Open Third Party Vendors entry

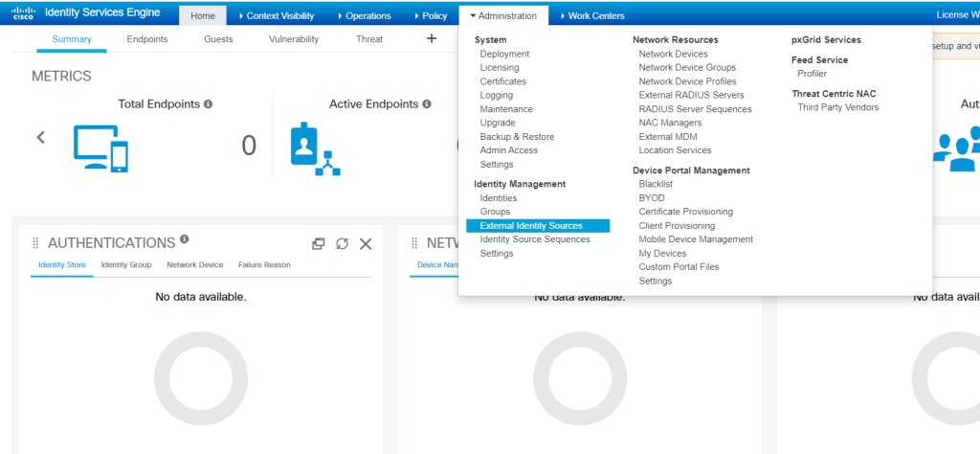[838, 107]
